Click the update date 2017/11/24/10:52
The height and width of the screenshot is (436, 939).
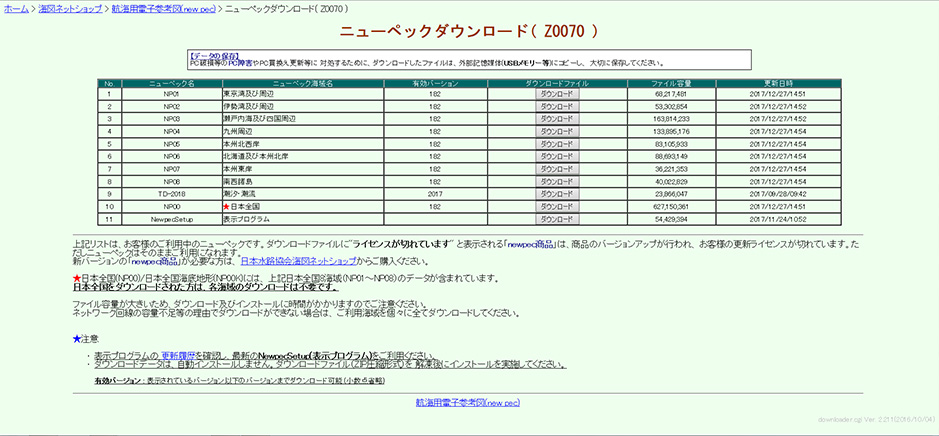click(x=779, y=219)
